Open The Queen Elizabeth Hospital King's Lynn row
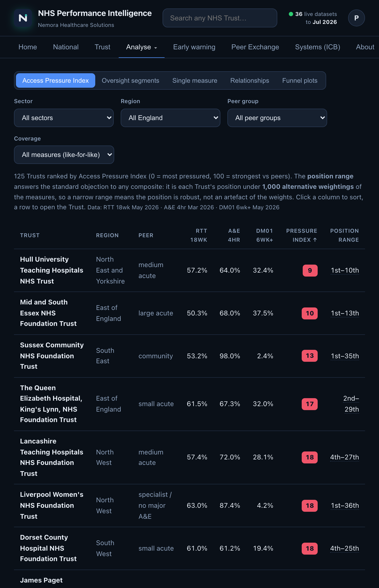This screenshot has width=379, height=588. [x=189, y=404]
